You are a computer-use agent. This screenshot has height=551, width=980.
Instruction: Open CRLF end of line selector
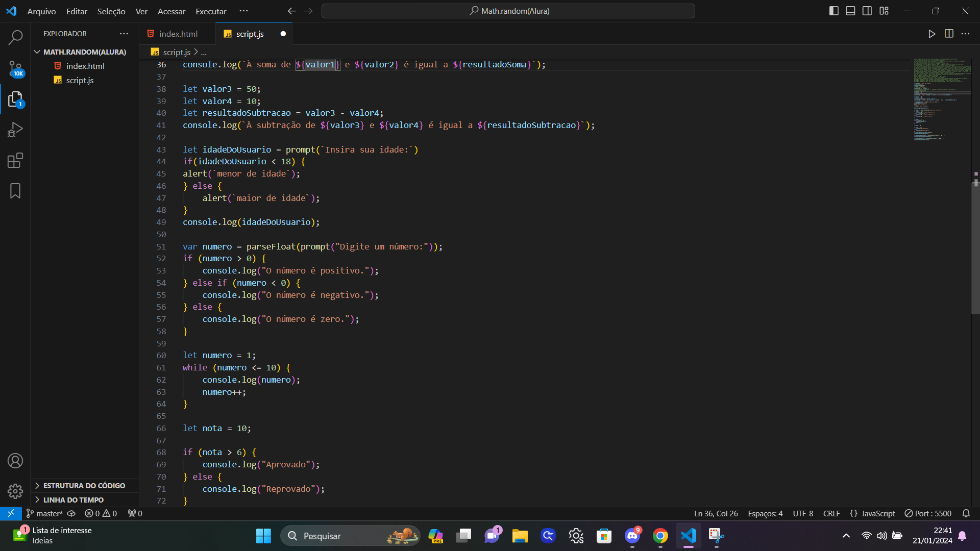click(x=831, y=513)
